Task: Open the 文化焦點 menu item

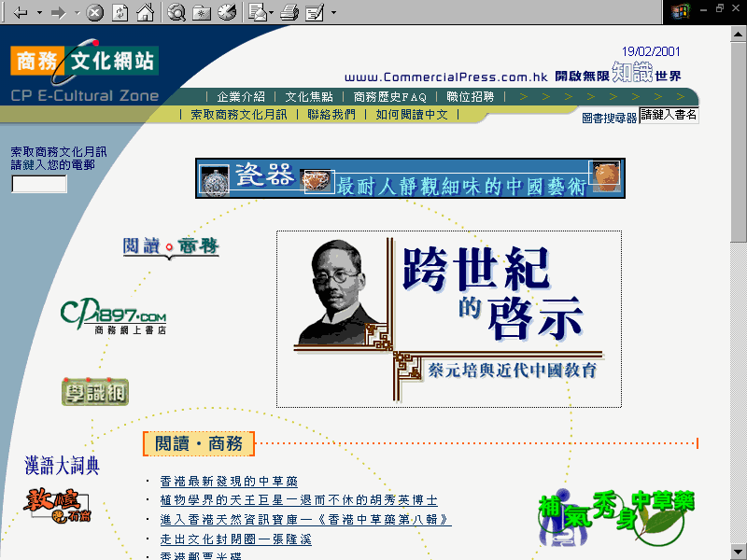Action: point(309,97)
